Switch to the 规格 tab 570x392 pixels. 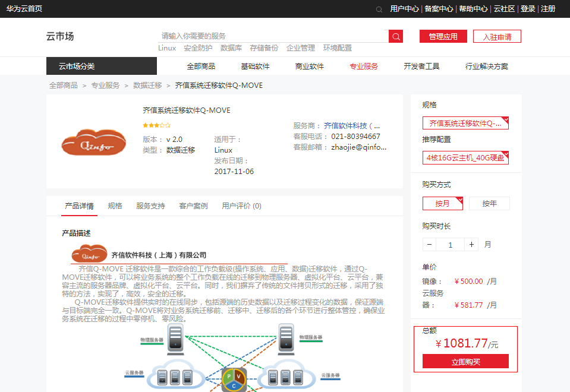115,206
